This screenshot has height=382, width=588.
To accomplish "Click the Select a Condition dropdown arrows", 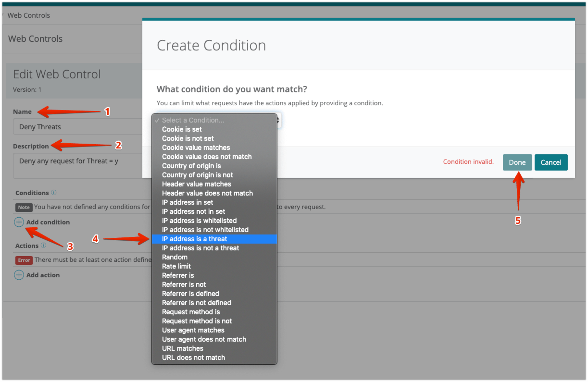I will point(278,120).
